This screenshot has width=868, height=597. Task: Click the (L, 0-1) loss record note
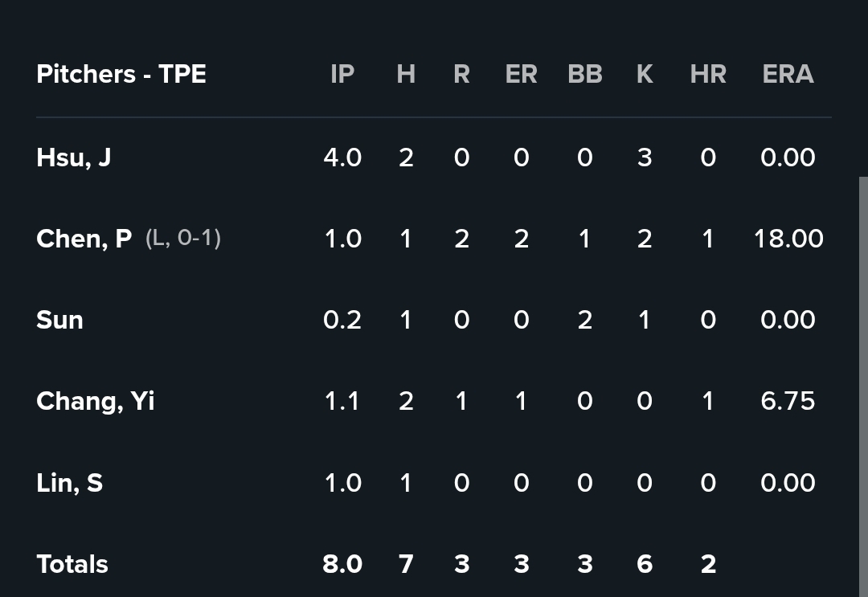coord(183,238)
